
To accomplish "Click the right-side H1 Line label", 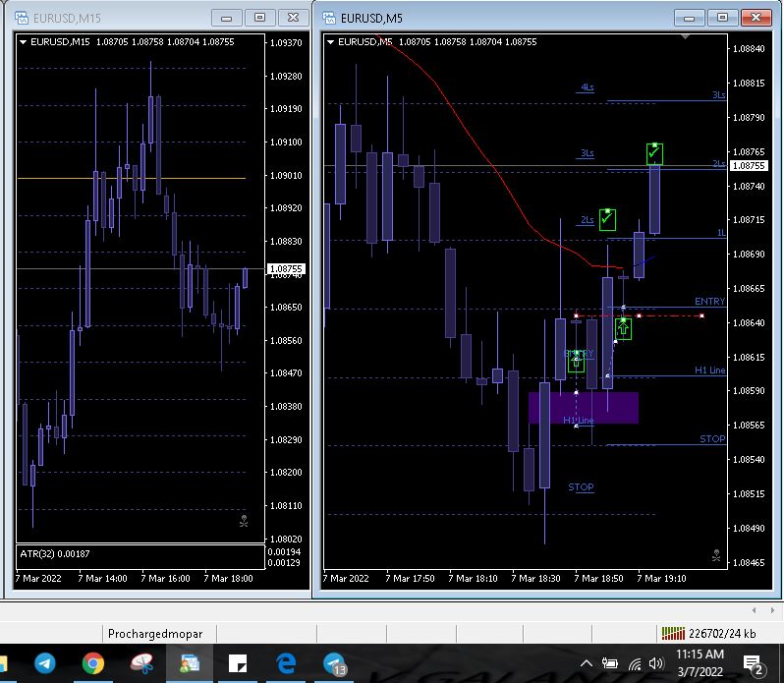I will [709, 370].
